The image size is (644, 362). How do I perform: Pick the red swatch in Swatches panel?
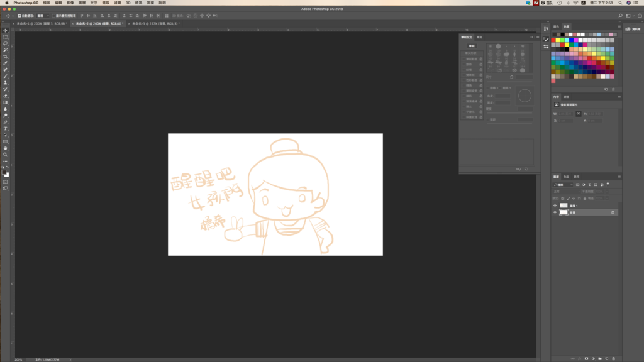pyautogui.click(x=553, y=40)
